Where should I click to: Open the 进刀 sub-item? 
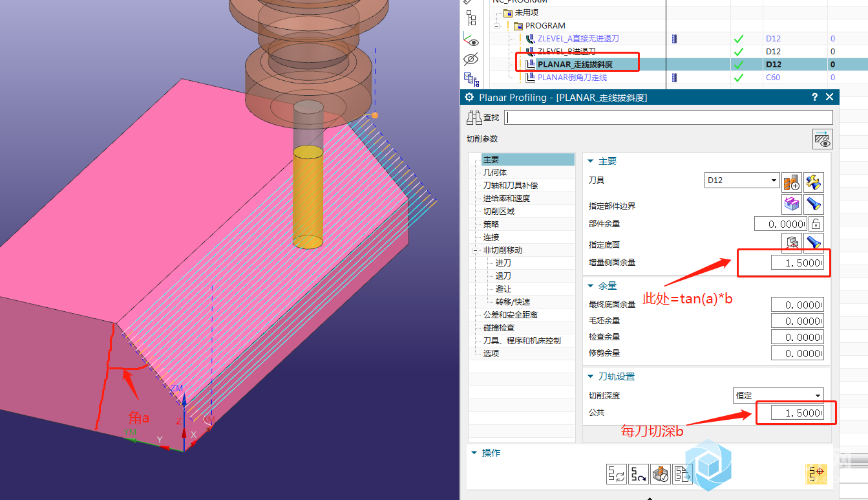(x=503, y=263)
